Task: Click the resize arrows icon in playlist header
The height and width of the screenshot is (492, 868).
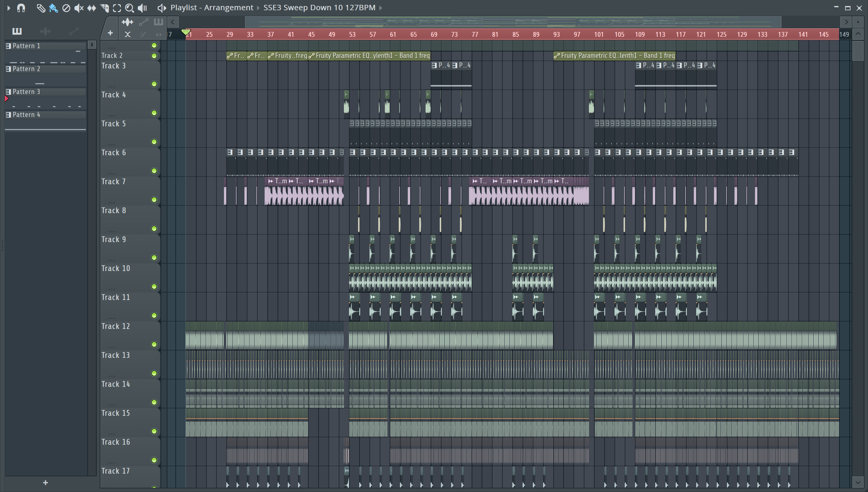Action: (x=159, y=34)
